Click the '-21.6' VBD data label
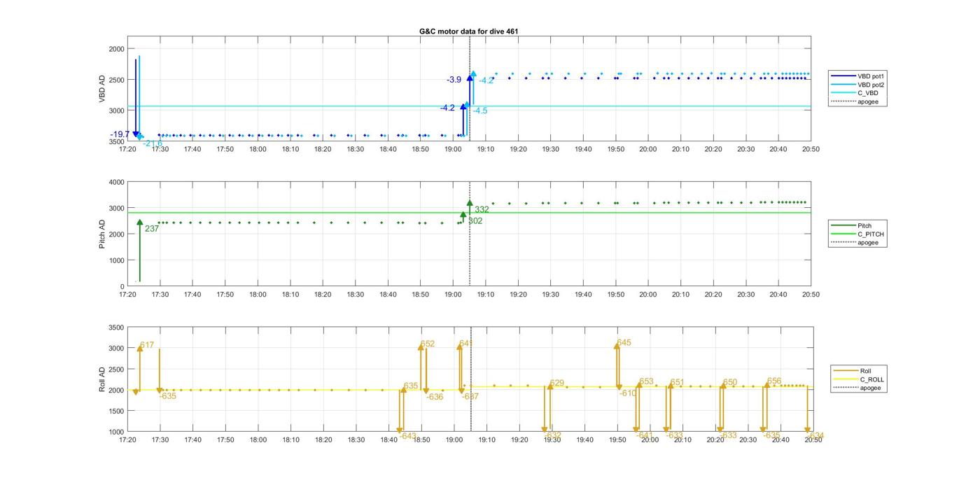980x485 pixels. coord(153,143)
